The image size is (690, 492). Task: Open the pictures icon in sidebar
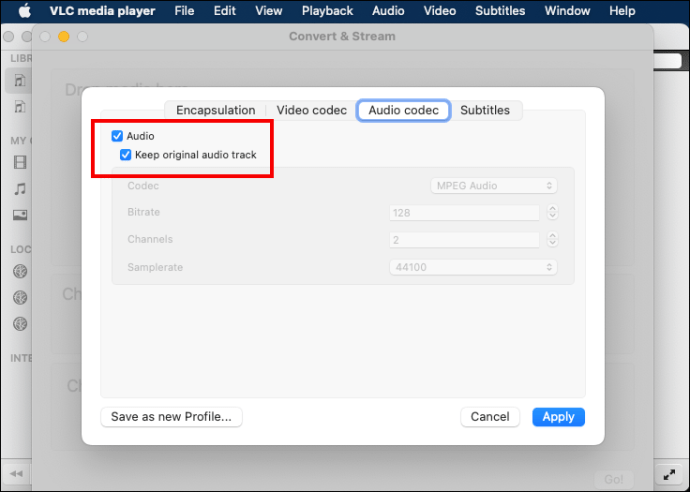[19, 215]
